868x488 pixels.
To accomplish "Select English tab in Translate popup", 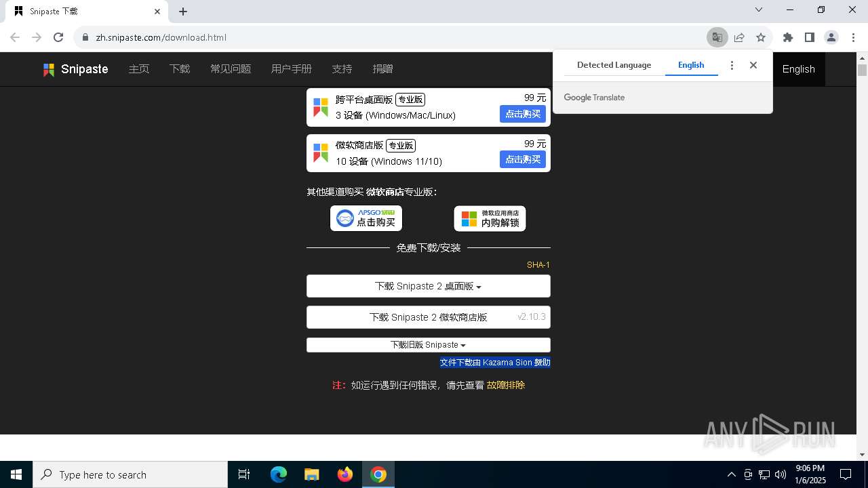I will click(691, 65).
